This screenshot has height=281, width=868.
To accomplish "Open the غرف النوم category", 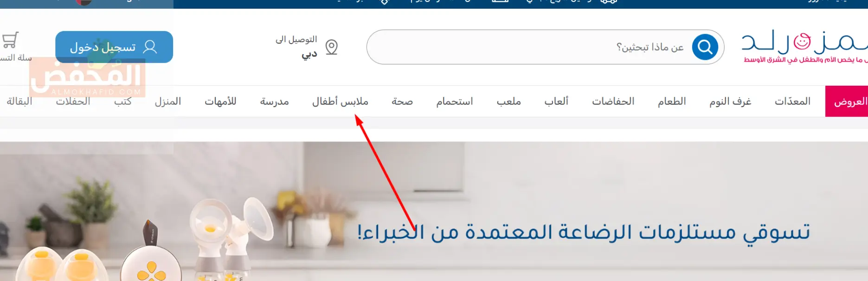I will (730, 102).
